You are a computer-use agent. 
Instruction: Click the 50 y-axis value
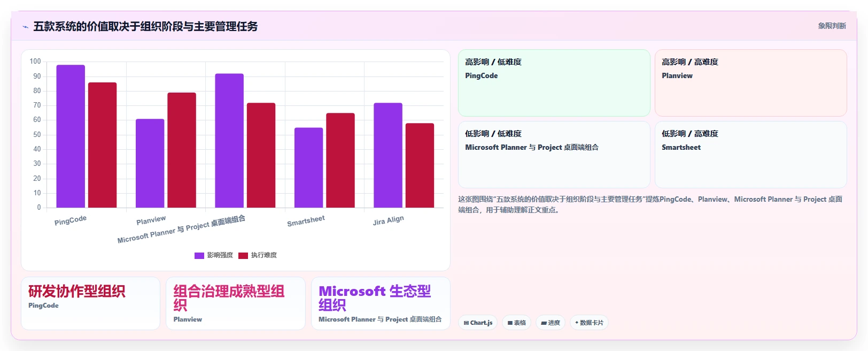[x=37, y=134]
